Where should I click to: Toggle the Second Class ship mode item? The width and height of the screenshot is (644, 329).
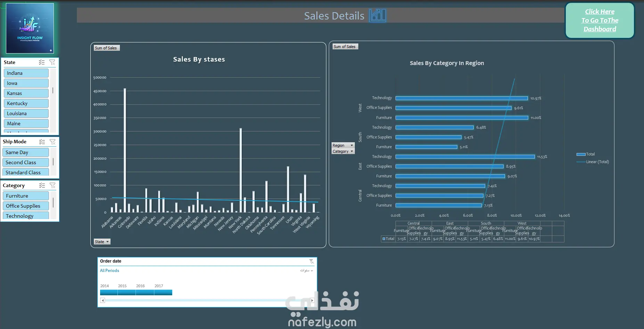point(26,162)
